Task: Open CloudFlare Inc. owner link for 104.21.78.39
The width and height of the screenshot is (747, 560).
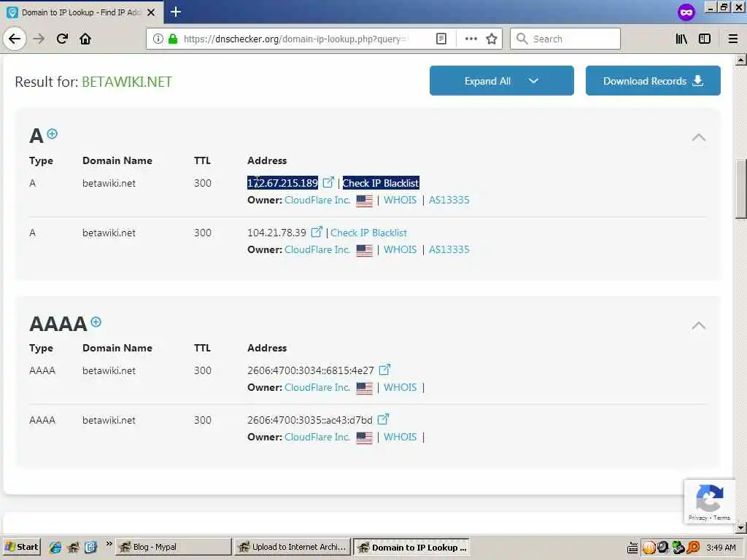Action: (x=317, y=249)
